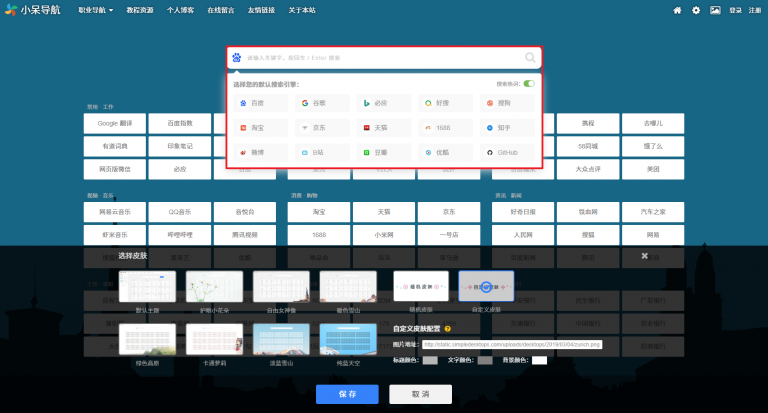This screenshot has height=413, width=768.
Task: Select the 卡通梦莉 skin thumbnail
Action: (x=215, y=339)
